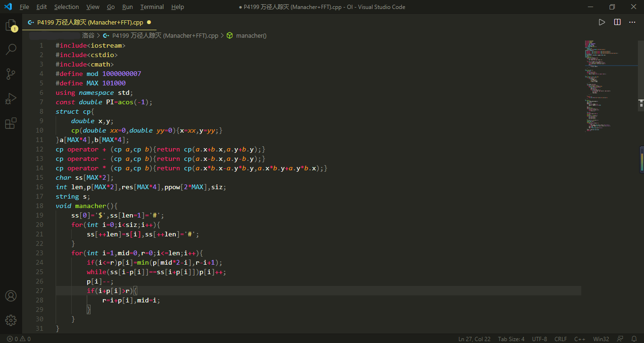The height and width of the screenshot is (343, 644).
Task: Click the P4199 file name breadcrumb
Action: [x=165, y=35]
